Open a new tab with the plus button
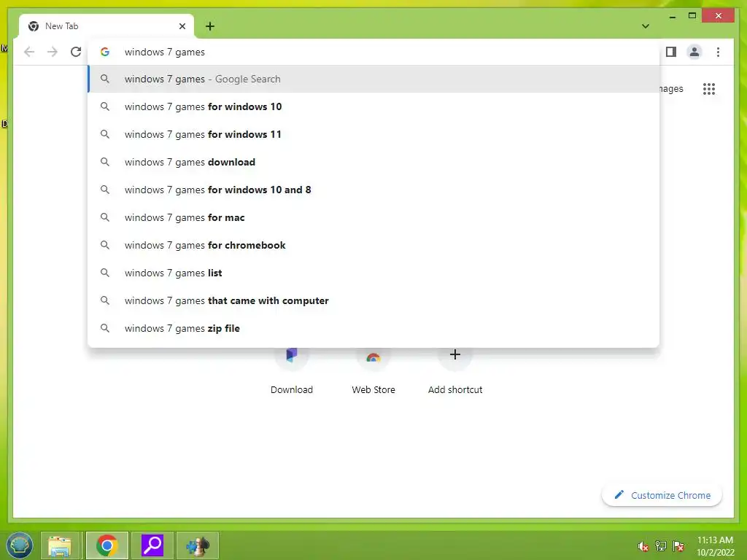The image size is (747, 560). click(209, 26)
